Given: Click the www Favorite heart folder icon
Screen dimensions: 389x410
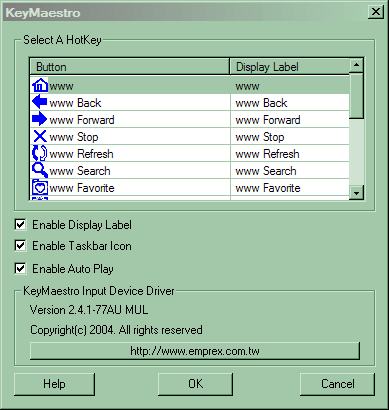Looking at the screenshot, I should pos(40,187).
